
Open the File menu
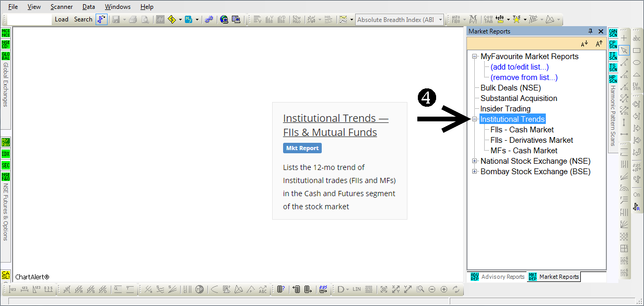tap(13, 7)
